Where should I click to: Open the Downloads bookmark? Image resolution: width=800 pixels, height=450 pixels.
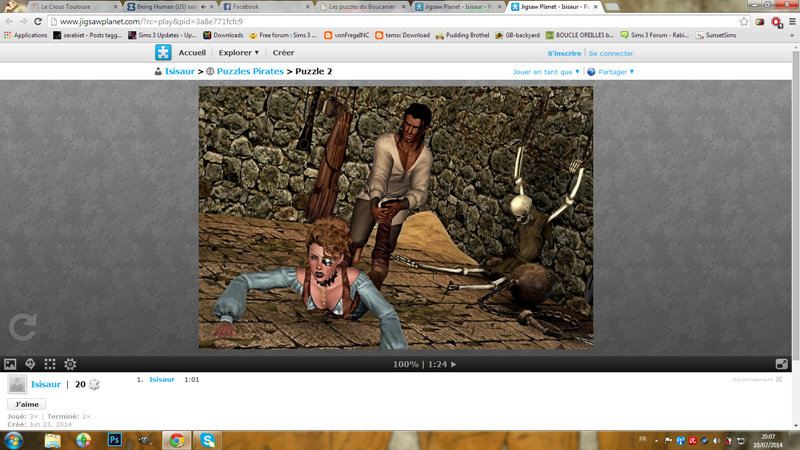coord(223,35)
